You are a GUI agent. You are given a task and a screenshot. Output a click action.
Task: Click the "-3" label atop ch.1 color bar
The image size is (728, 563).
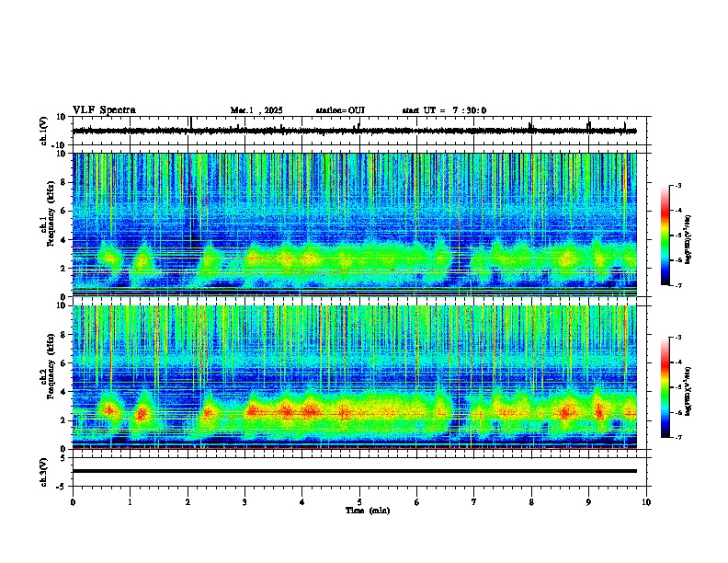(677, 186)
